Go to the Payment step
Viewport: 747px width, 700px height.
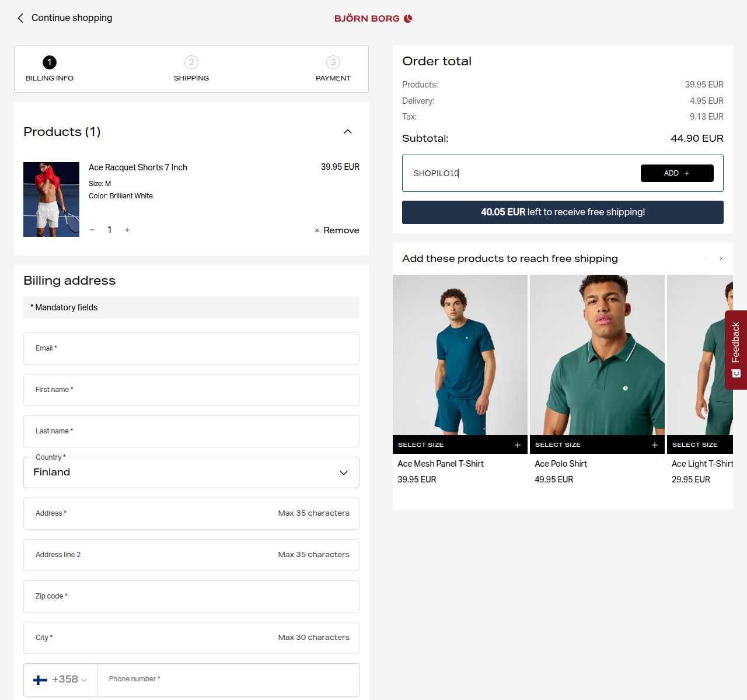[x=333, y=69]
